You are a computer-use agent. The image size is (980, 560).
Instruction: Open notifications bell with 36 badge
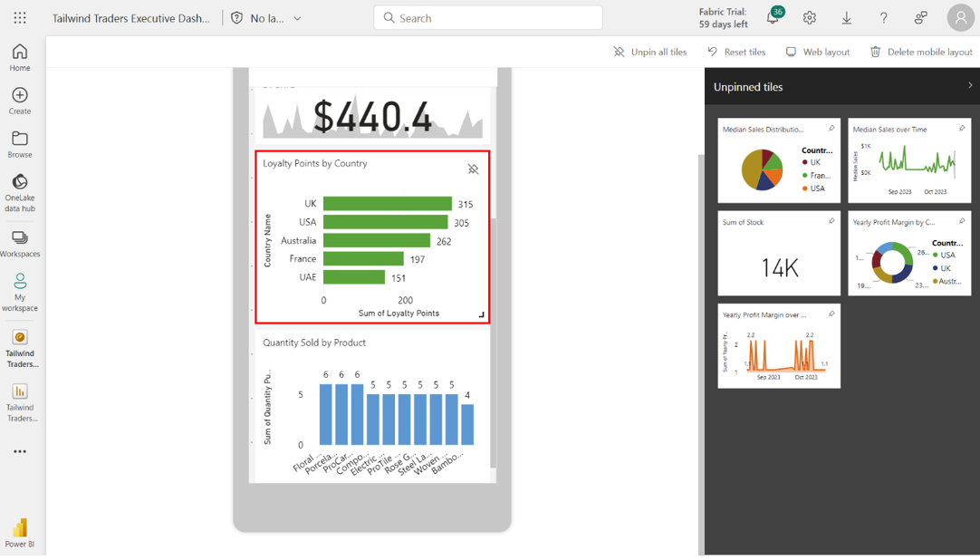(x=773, y=18)
